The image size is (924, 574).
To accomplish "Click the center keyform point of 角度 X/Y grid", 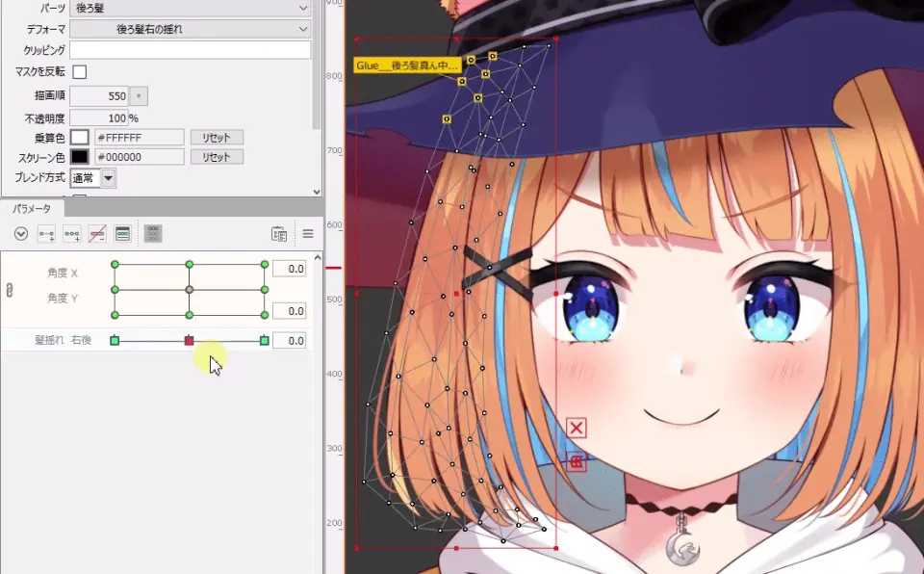I will (190, 290).
